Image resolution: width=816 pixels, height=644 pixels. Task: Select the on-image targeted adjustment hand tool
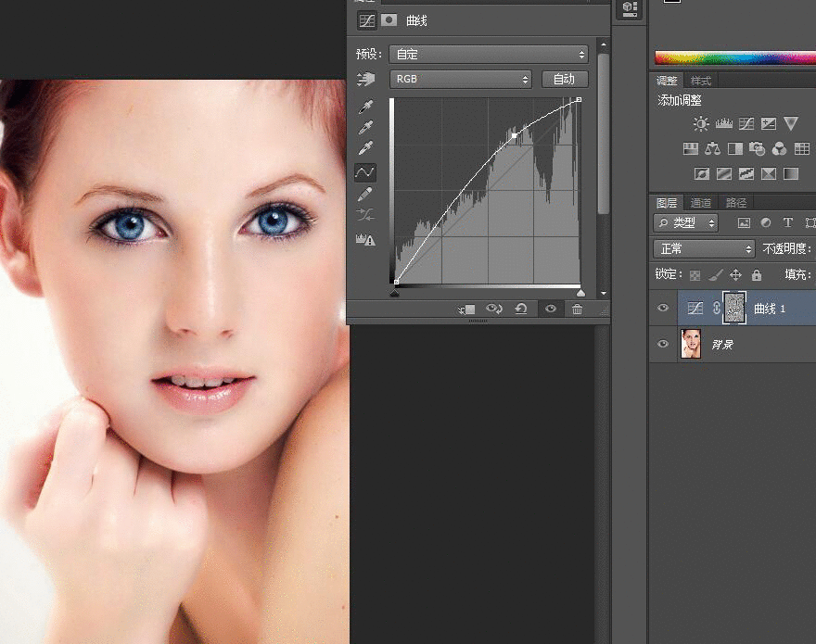(365, 80)
